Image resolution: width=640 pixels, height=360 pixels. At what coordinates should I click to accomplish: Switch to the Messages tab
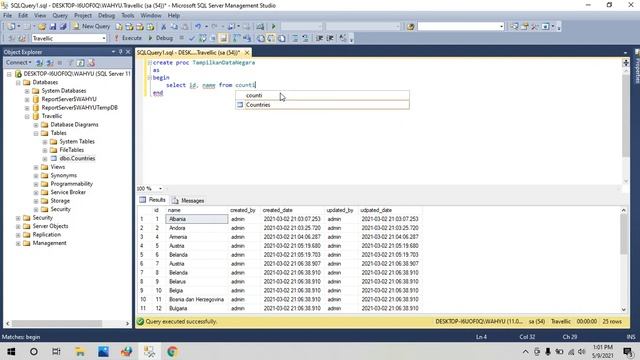pyautogui.click(x=188, y=200)
